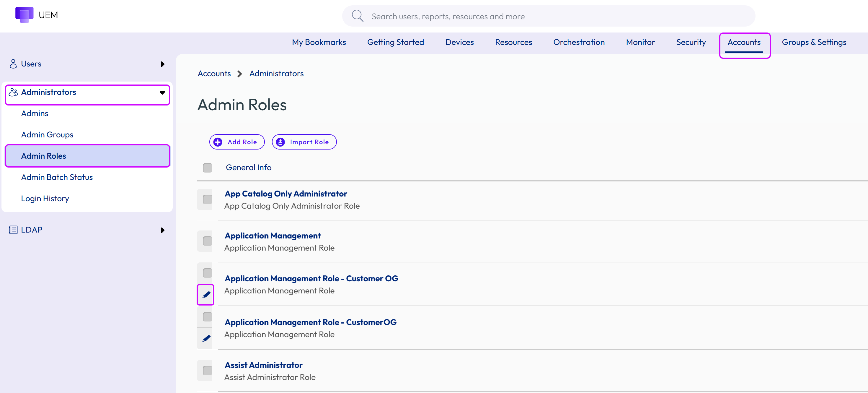Open App Catalog Only Administrator role

pyautogui.click(x=286, y=194)
